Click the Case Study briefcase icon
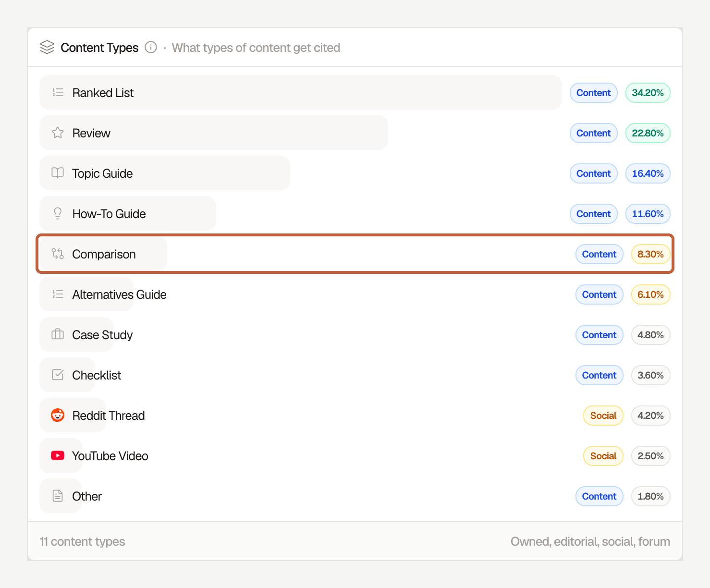The image size is (710, 588). [x=58, y=334]
